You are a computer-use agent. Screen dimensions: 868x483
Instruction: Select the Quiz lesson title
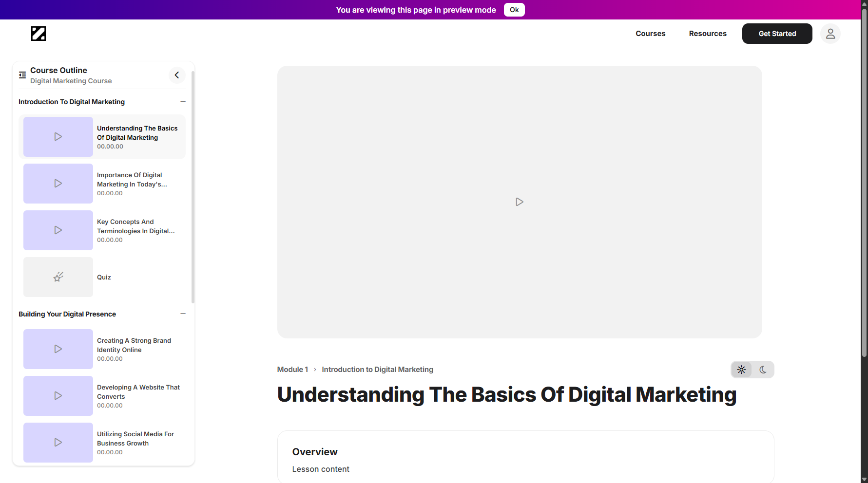(x=104, y=277)
